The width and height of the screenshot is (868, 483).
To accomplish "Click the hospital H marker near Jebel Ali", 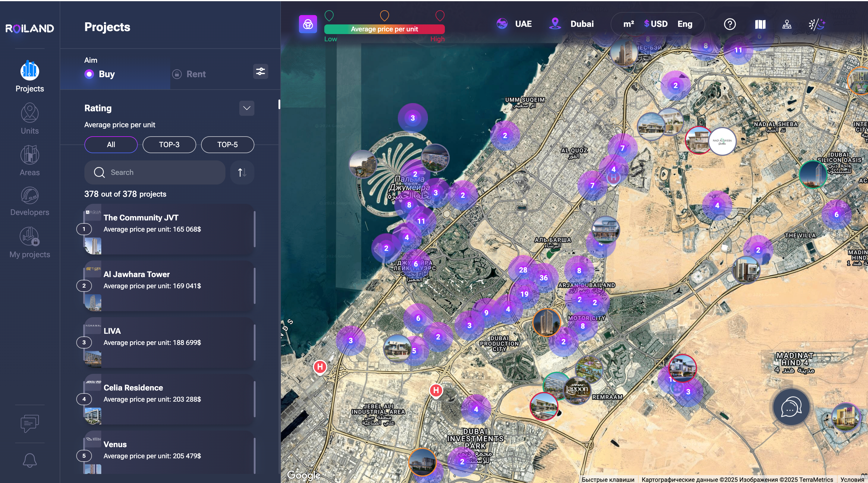I will pos(436,390).
